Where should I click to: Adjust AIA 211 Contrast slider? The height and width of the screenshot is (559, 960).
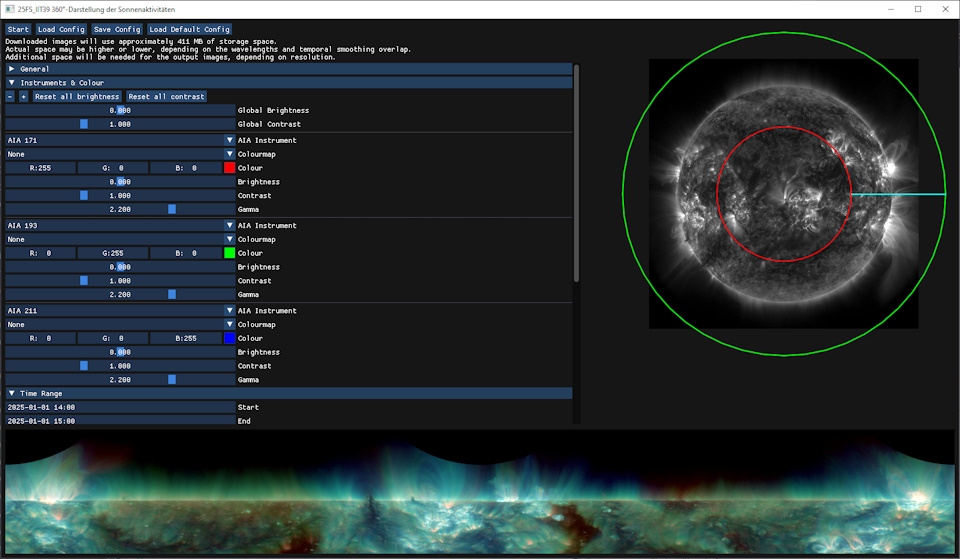coord(121,366)
